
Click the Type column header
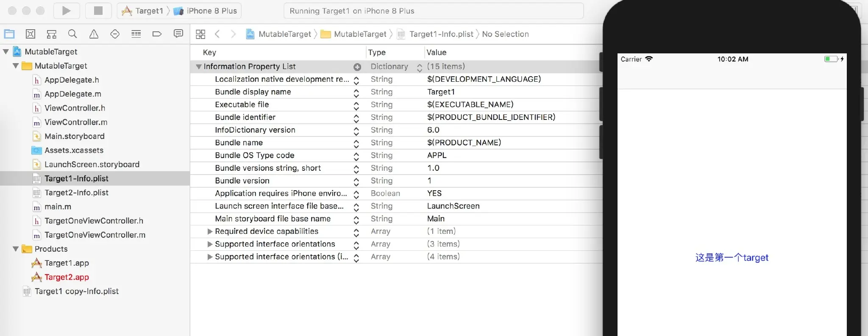(x=377, y=53)
